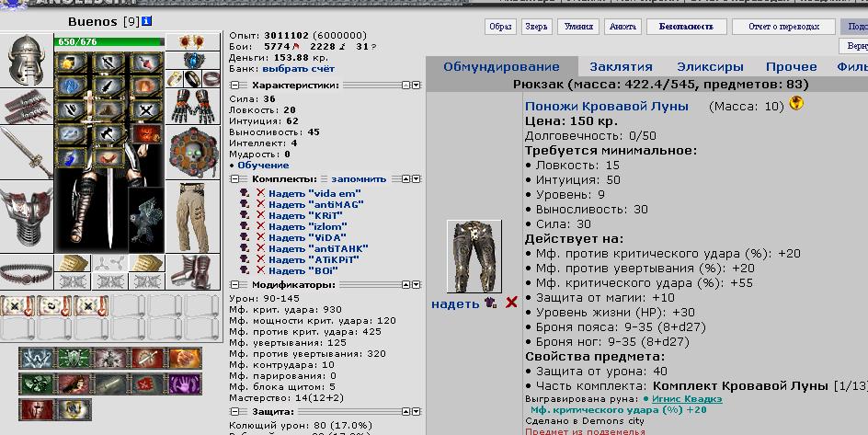Delete the "vida em" set with red X
This screenshot has width=868, height=435.
click(x=261, y=192)
